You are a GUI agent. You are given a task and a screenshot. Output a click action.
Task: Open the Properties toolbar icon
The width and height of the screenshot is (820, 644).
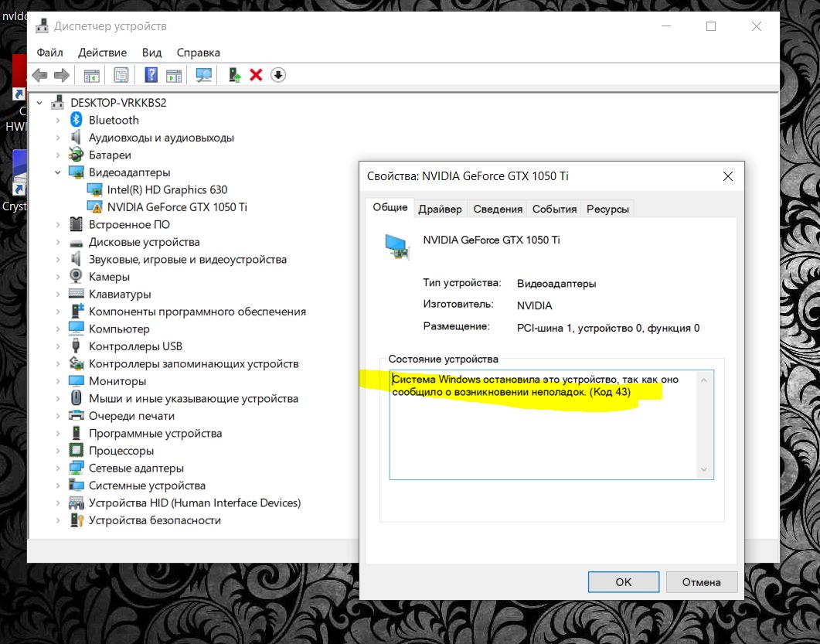pos(121,75)
